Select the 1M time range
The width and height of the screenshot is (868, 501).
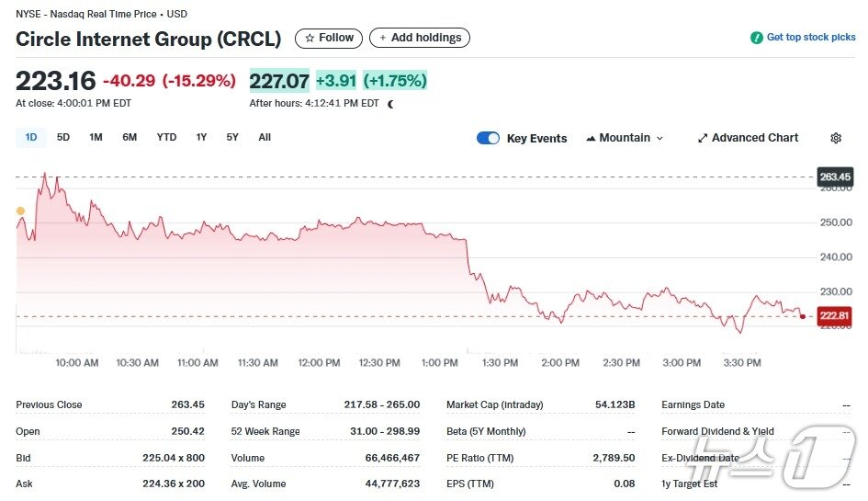click(x=96, y=138)
